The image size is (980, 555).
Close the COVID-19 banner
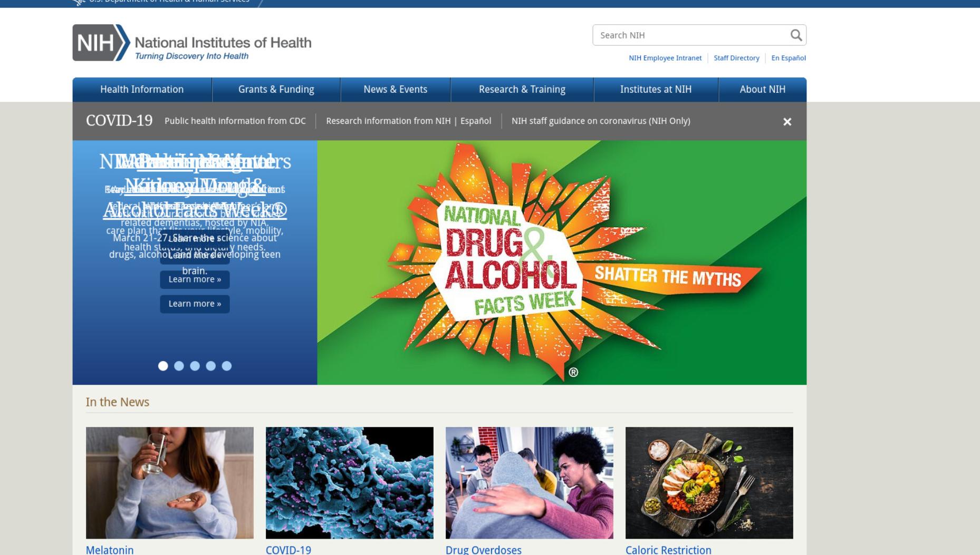[x=787, y=122]
